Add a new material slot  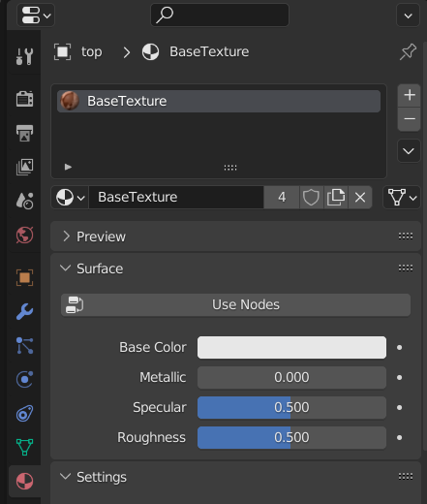(x=410, y=95)
